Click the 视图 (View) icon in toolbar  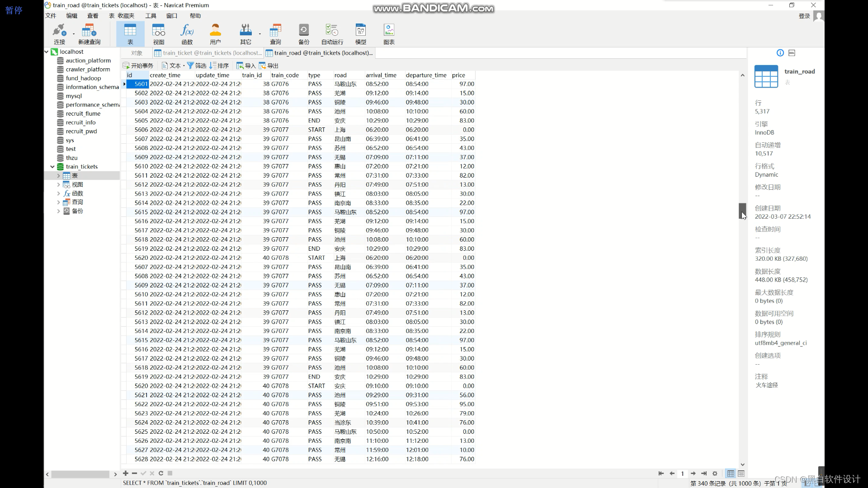tap(159, 33)
